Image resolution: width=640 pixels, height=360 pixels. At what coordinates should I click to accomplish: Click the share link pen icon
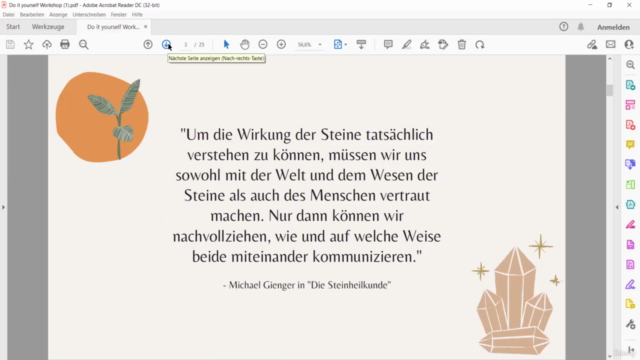click(x=592, y=44)
